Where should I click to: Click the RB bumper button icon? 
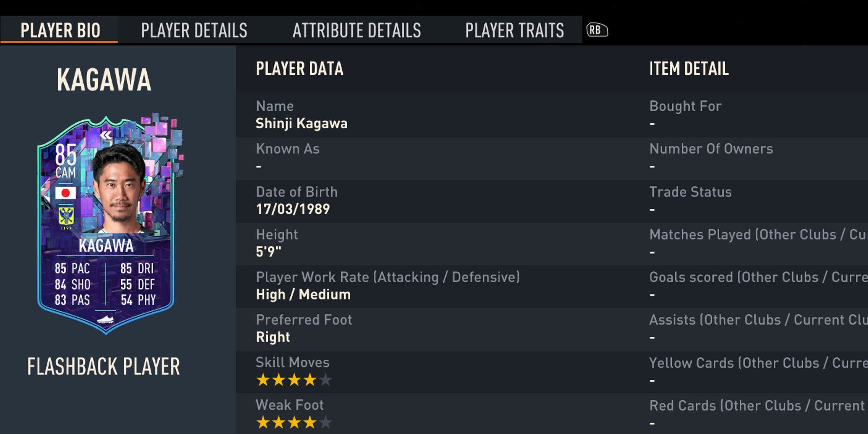pos(597,30)
